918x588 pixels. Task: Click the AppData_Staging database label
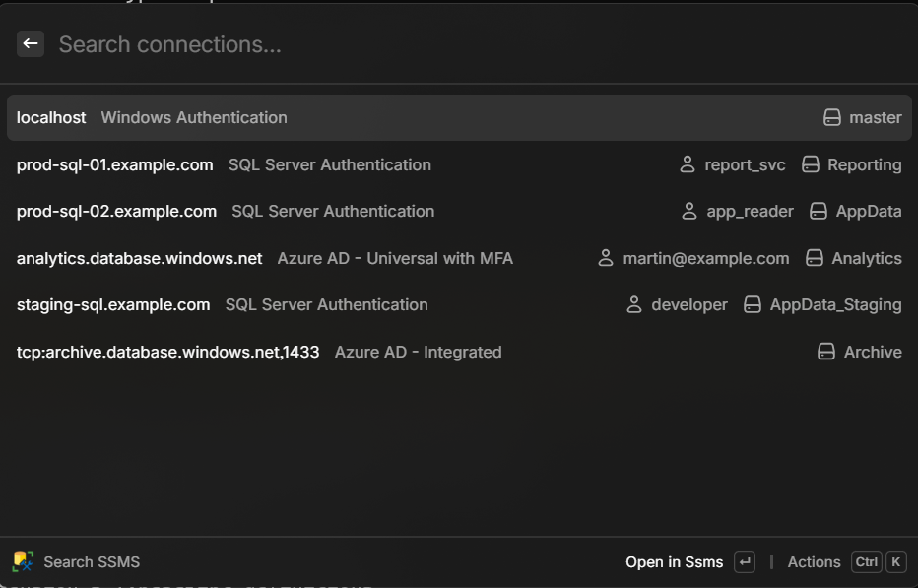pyautogui.click(x=836, y=305)
